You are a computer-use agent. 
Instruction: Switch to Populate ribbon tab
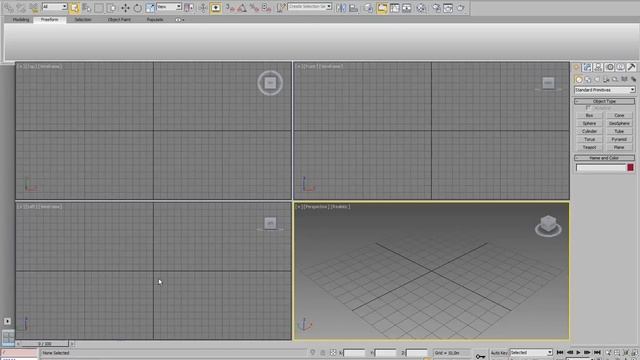(x=155, y=20)
